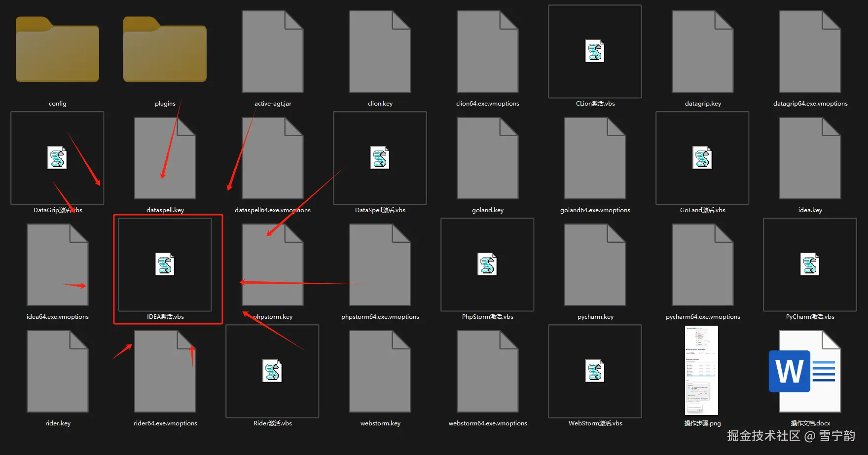Select the active-agt.jar file icon
This screenshot has height=455, width=868.
click(273, 51)
